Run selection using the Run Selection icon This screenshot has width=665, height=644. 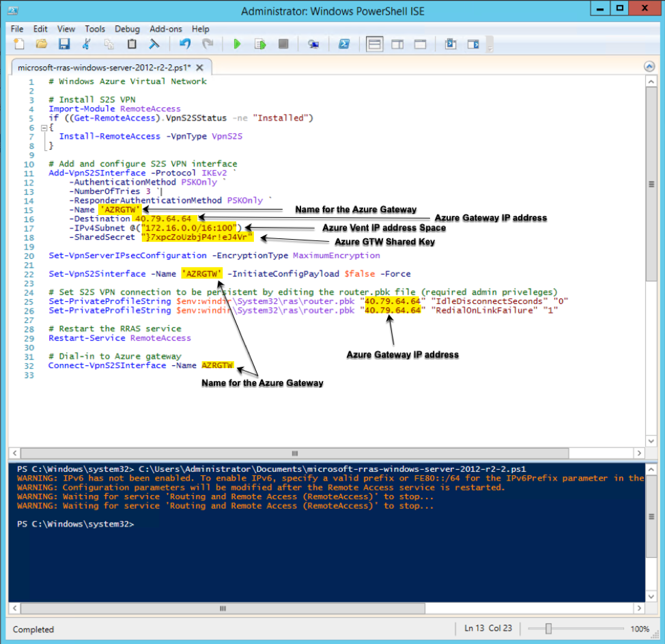[x=260, y=44]
